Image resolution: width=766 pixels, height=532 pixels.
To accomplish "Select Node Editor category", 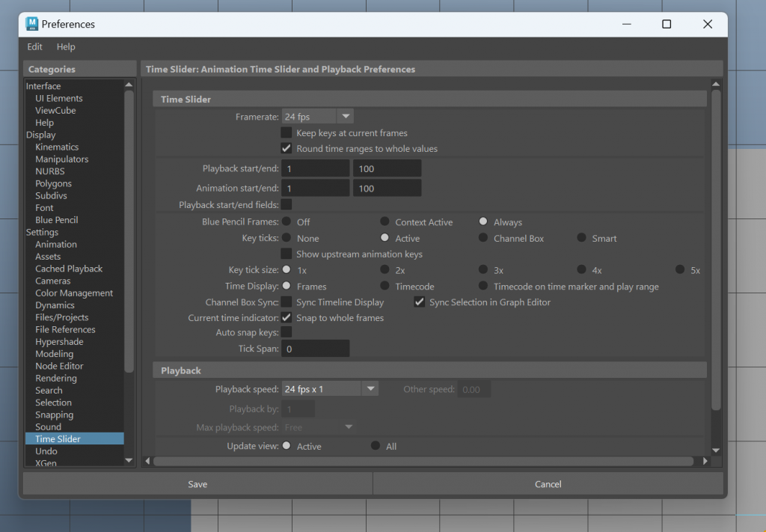I will click(59, 366).
